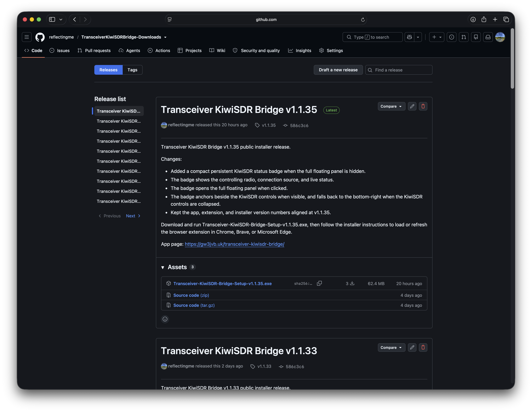Viewport: 532px width, 412px height.
Task: Copy the sha256 hash of the exe
Action: (x=319, y=283)
